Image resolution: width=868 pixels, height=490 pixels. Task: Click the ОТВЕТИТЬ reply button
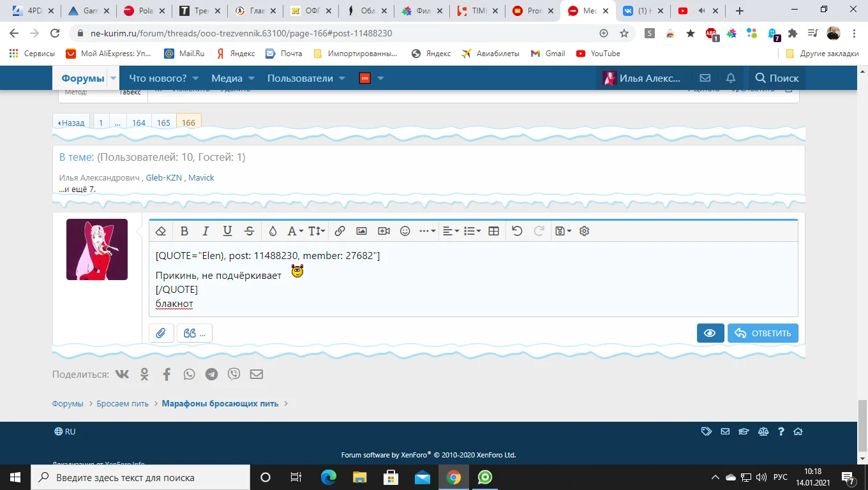pos(763,333)
